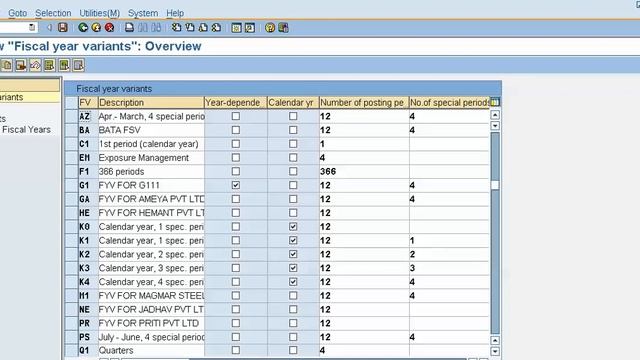Click the No.of special periods column header
Viewport: 640px width, 360px height.
point(449,102)
